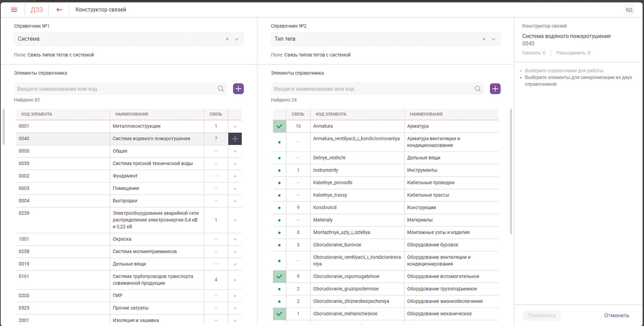644x326 pixels.
Task: Toggle green dot for Oborudovanie_gruzopodemnoe row
Action: (x=279, y=289)
